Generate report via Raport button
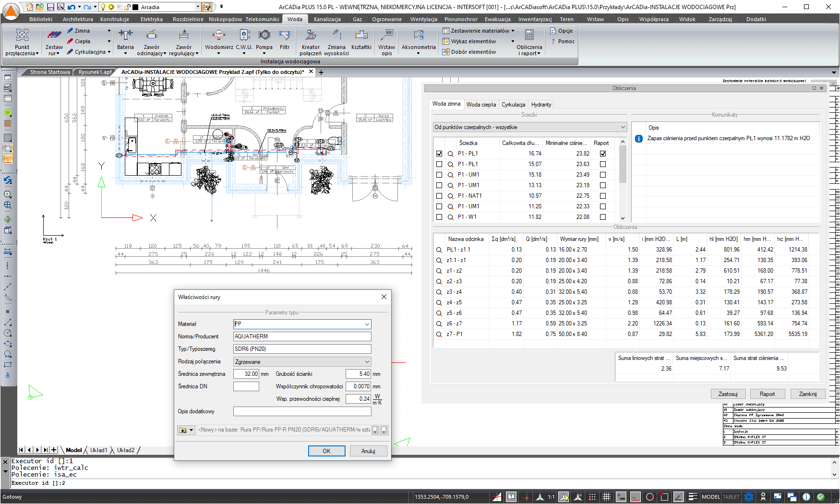The width and height of the screenshot is (840, 504). coord(768,394)
